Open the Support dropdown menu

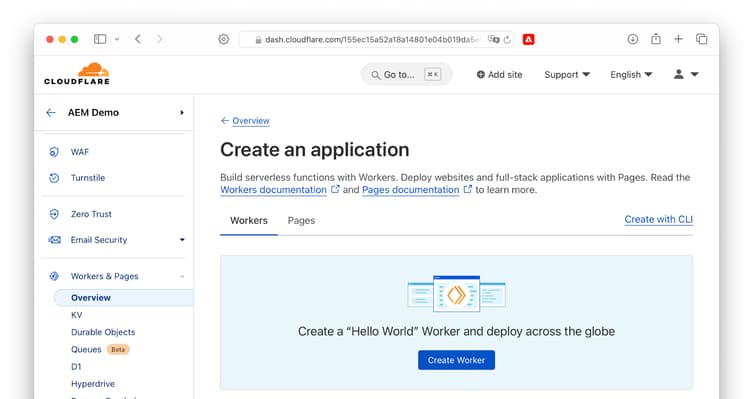click(x=567, y=75)
